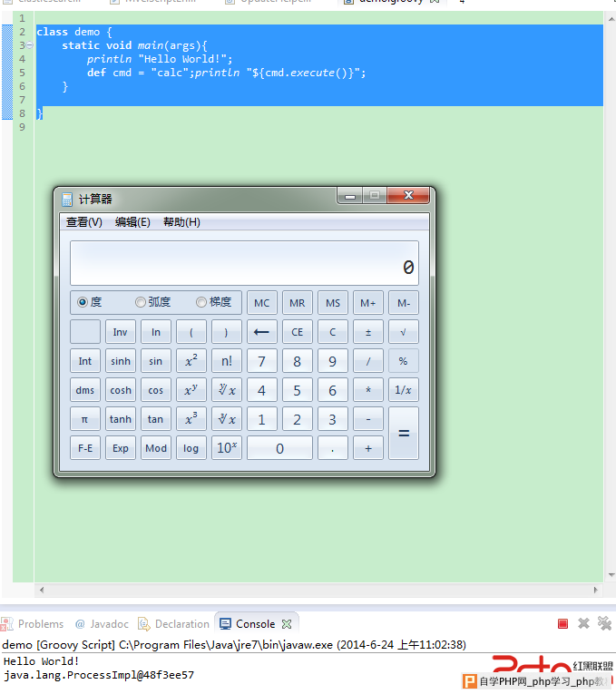Click the pi constant key
616x694 pixels.
click(x=85, y=419)
